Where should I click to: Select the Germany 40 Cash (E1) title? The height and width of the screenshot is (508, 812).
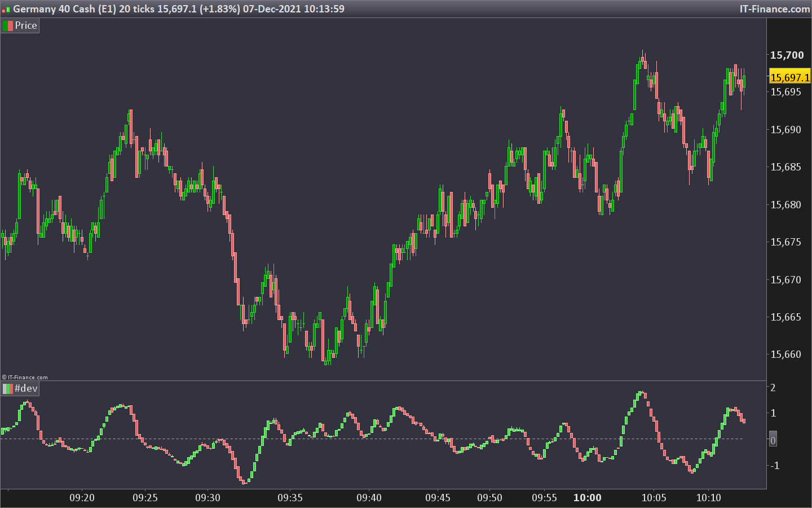pos(64,9)
